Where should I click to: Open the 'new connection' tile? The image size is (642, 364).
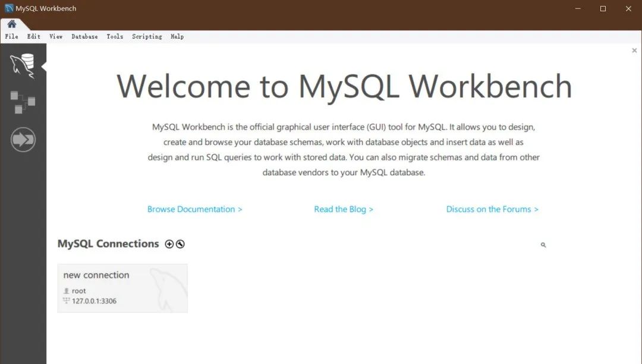(122, 289)
